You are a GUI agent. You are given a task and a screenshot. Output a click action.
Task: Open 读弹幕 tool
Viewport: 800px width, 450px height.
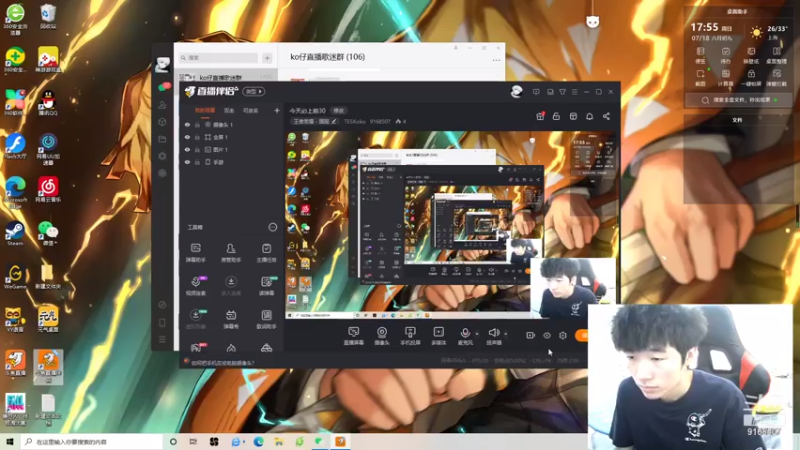[266, 286]
